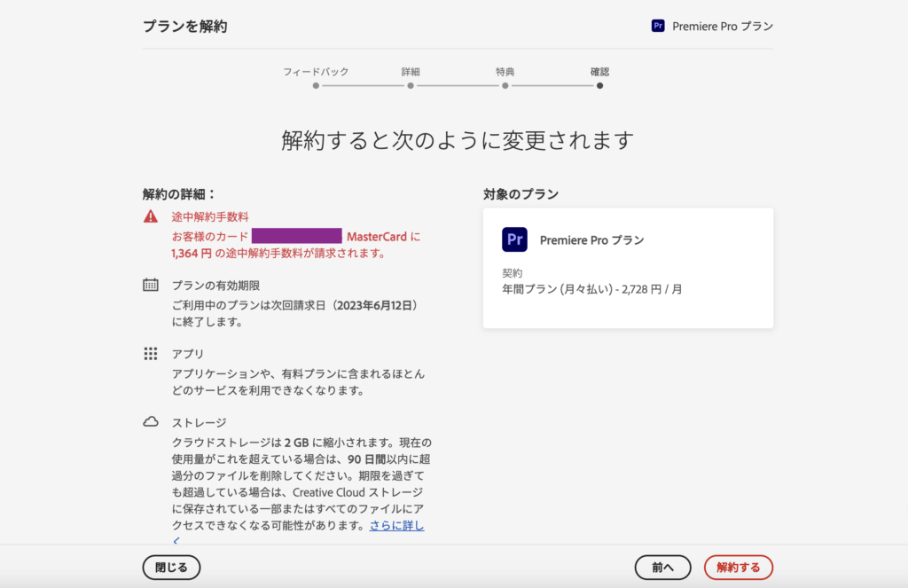Click the header Premiere Pro プラン label
The image size is (908, 588).
(723, 26)
